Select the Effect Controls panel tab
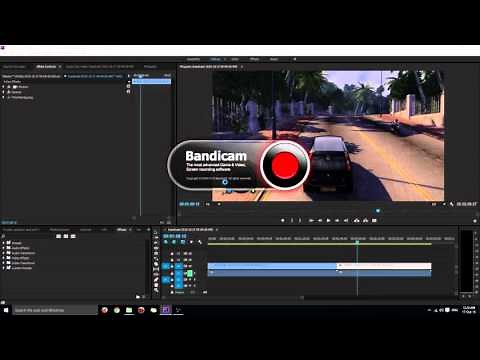 pyautogui.click(x=46, y=67)
